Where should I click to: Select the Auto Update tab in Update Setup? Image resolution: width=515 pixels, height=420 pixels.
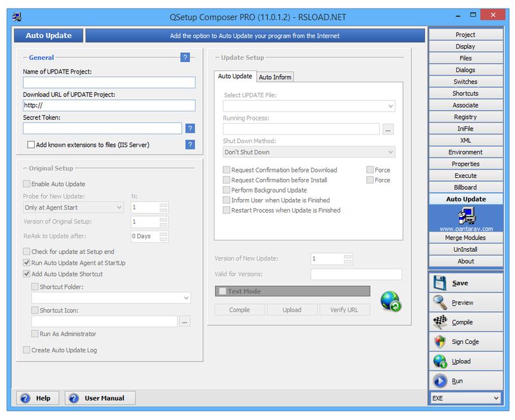tap(235, 76)
